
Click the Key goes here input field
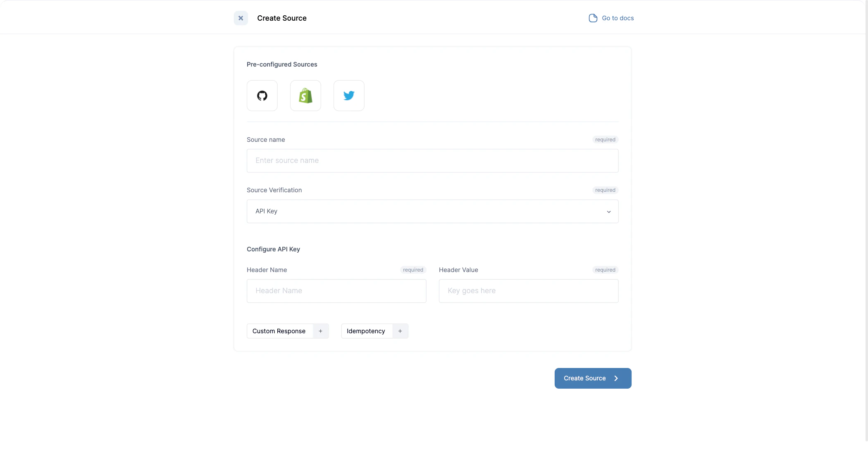click(x=528, y=291)
